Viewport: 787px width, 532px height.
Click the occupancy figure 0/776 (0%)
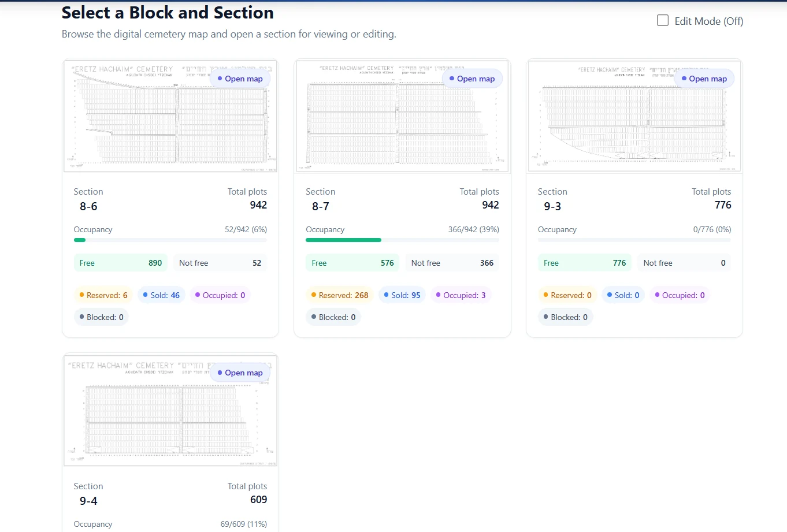712,229
